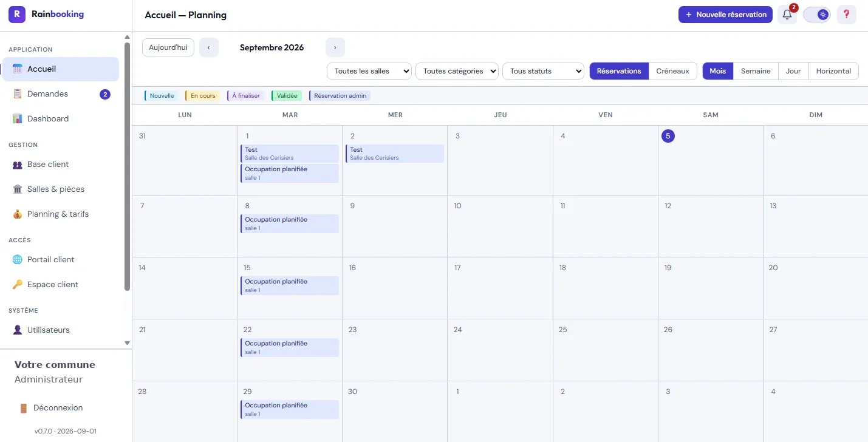Click the Planning & tarifs money bag icon
The image size is (868, 442).
pyautogui.click(x=18, y=214)
